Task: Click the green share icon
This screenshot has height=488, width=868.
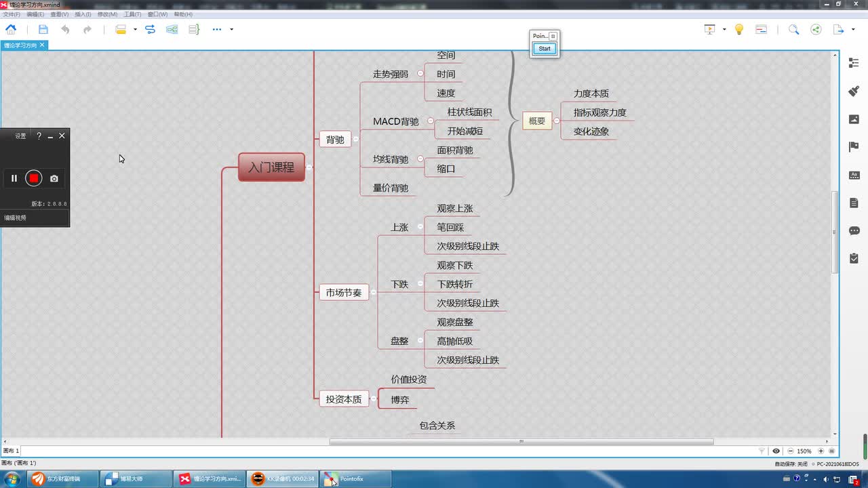Action: [x=816, y=29]
